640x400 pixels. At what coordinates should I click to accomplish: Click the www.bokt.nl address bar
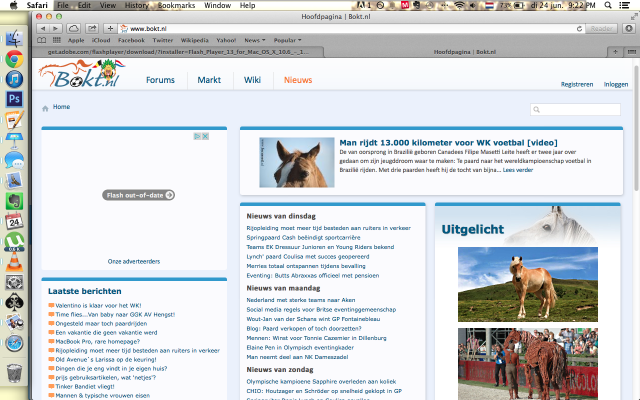click(347, 29)
